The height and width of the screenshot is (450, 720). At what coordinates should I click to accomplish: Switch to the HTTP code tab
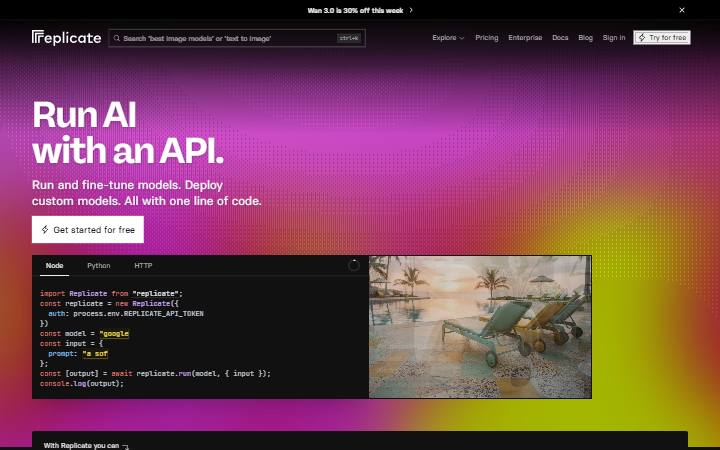(143, 266)
